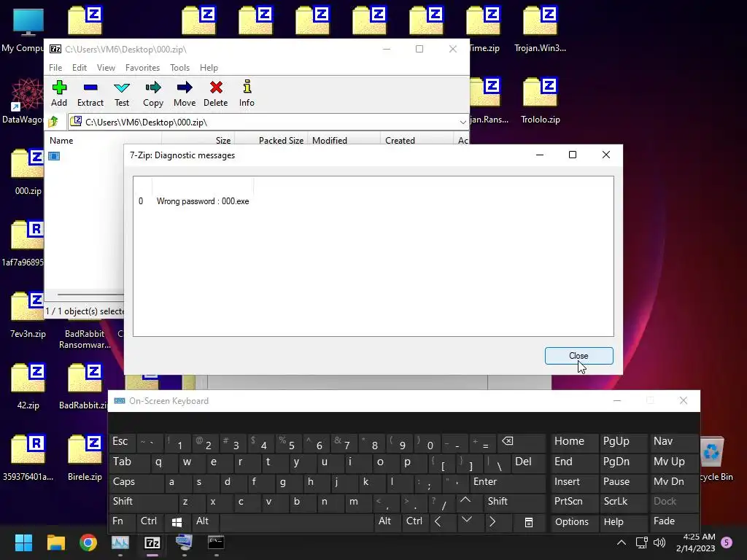Click the Windows logo key on keyboard

[177, 522]
